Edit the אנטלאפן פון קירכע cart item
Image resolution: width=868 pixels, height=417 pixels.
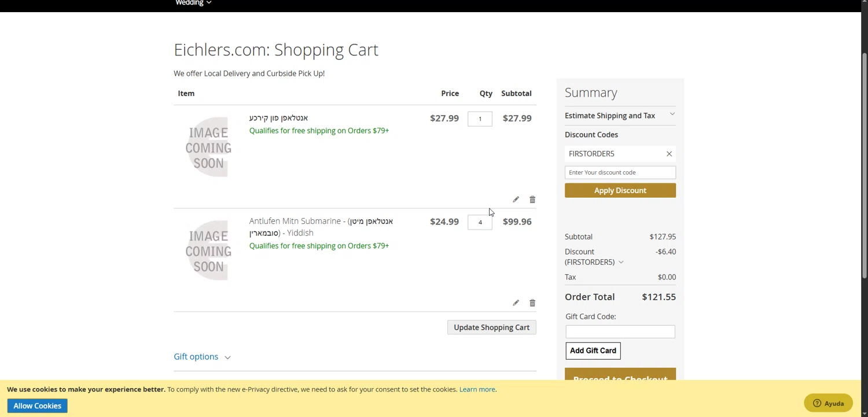(516, 200)
